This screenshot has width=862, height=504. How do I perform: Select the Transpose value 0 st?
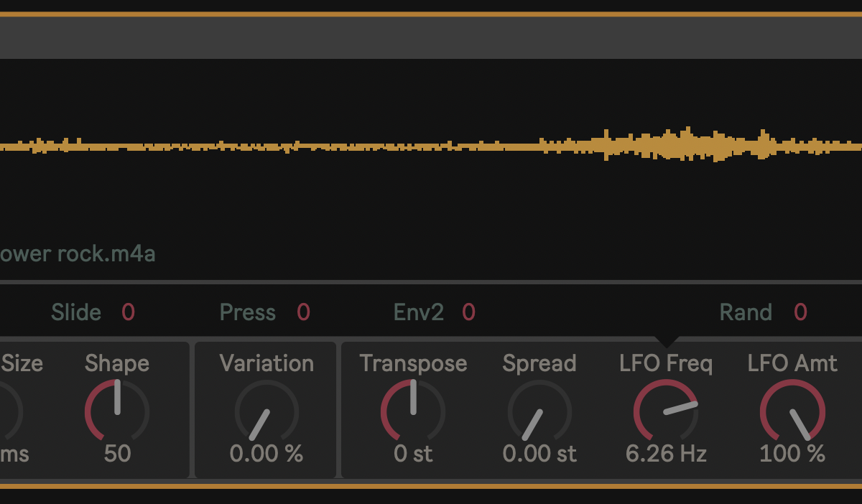coord(413,454)
